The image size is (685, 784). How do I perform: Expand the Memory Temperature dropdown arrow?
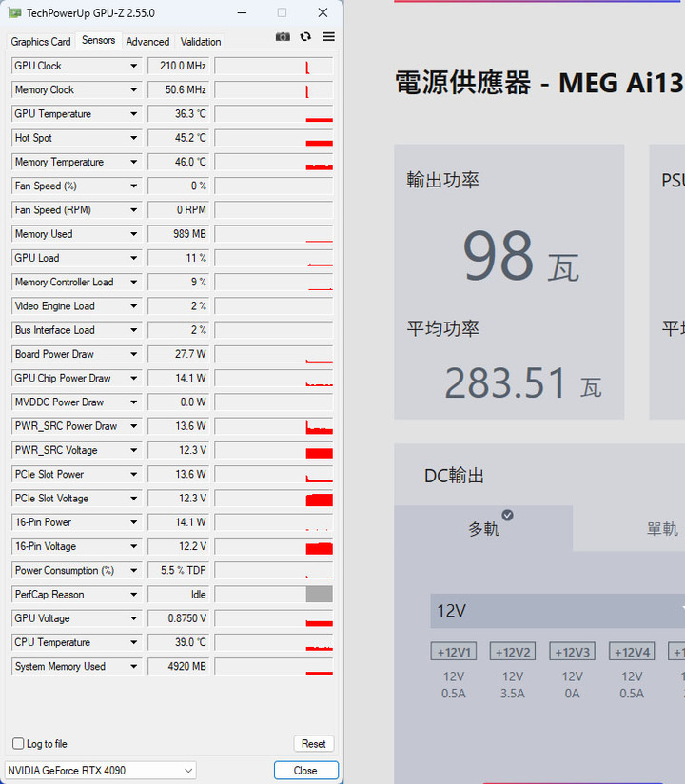[x=134, y=162]
